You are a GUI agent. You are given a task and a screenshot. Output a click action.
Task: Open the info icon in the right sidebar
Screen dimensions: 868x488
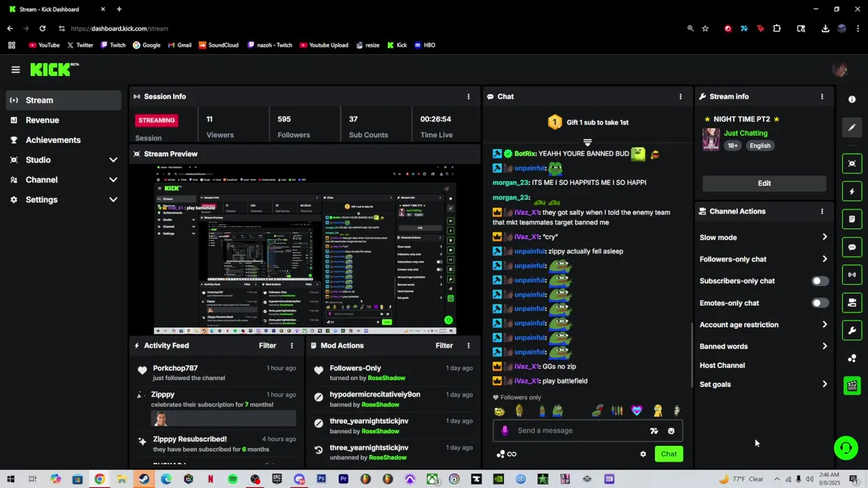(x=852, y=99)
